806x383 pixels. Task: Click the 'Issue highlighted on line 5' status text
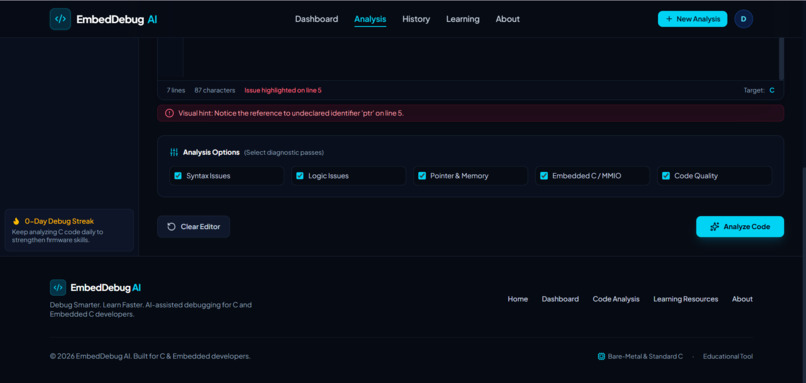(283, 90)
